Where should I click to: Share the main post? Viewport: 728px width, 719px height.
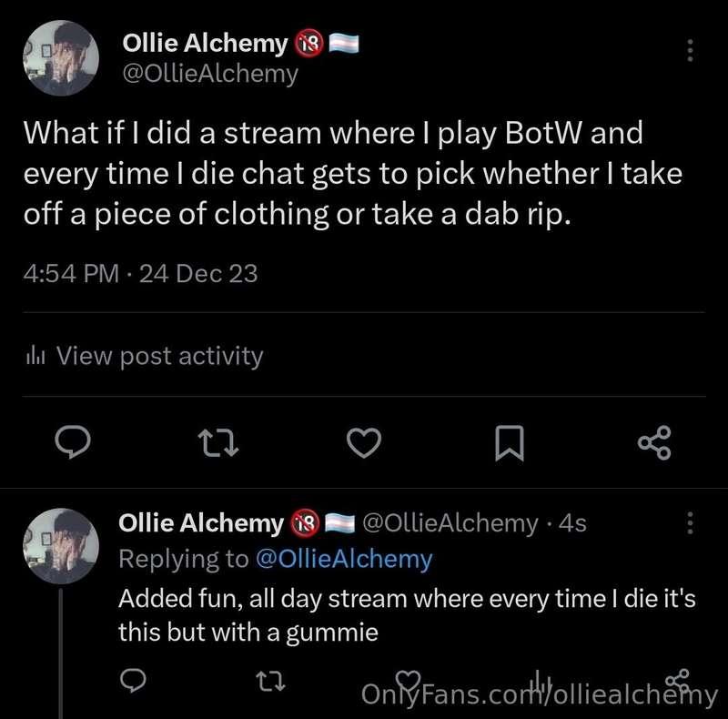point(654,443)
